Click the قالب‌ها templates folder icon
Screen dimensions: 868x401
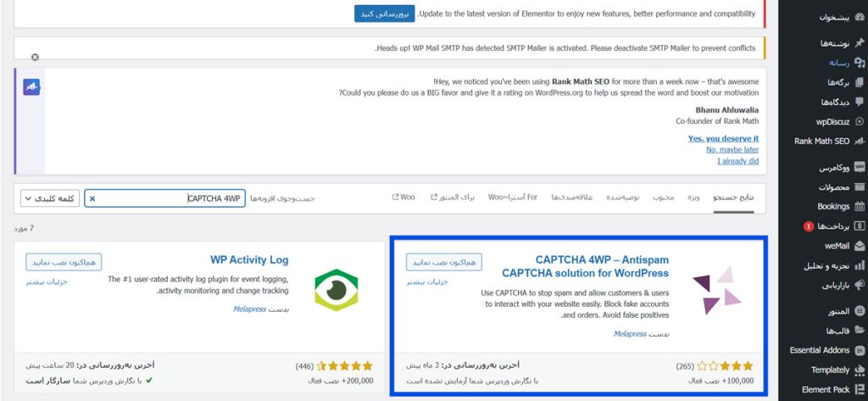[860, 331]
